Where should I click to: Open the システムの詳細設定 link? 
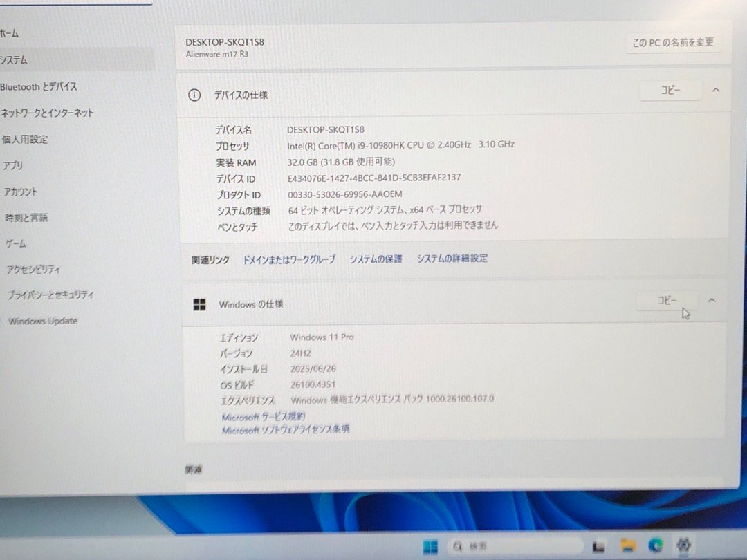point(452,258)
